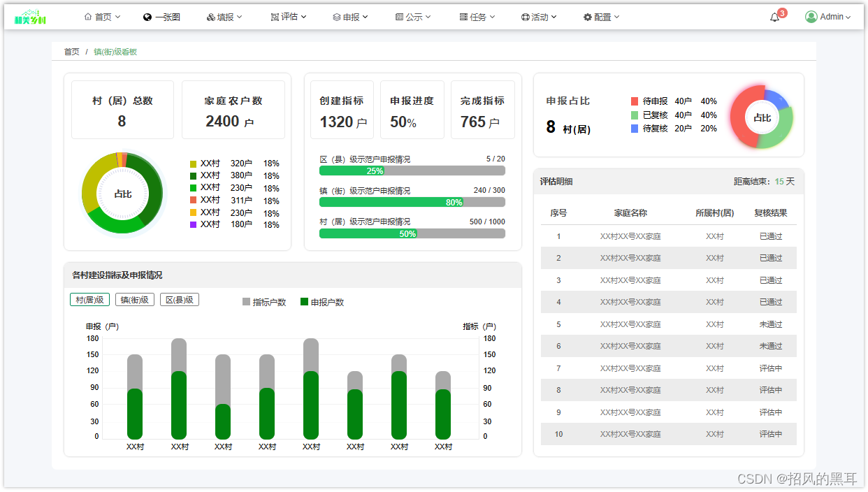Click the layers icon beside 申报

[337, 17]
